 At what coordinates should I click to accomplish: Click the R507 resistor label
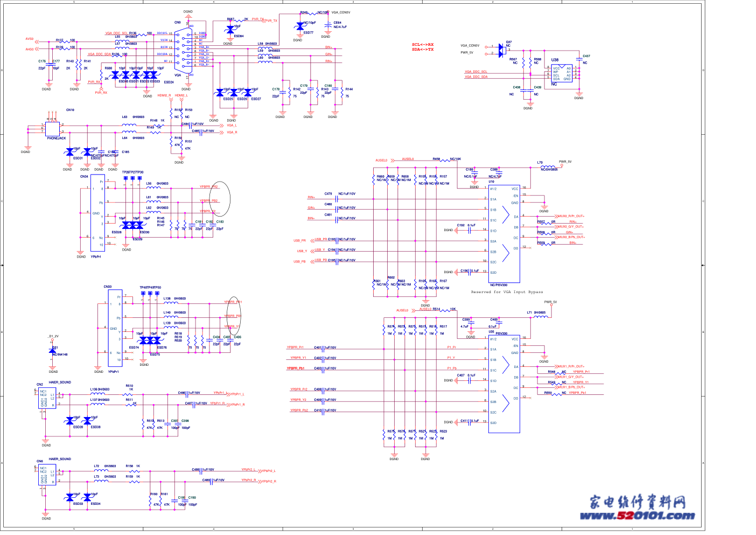tap(541, 222)
